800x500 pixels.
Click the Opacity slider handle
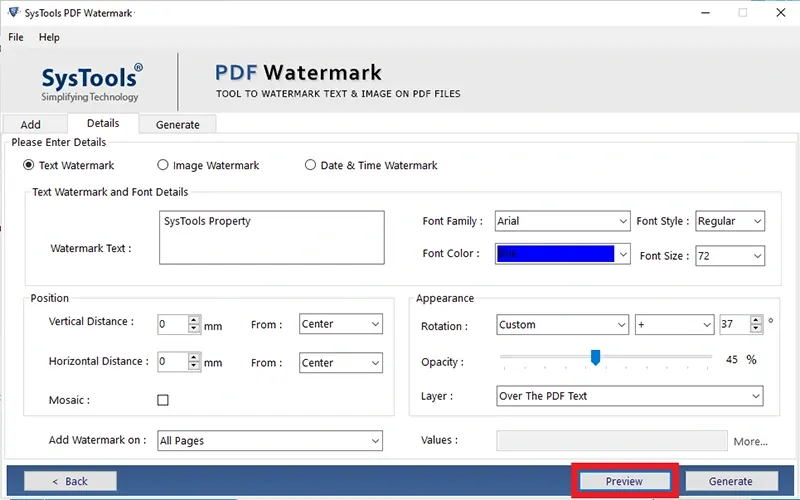(595, 357)
